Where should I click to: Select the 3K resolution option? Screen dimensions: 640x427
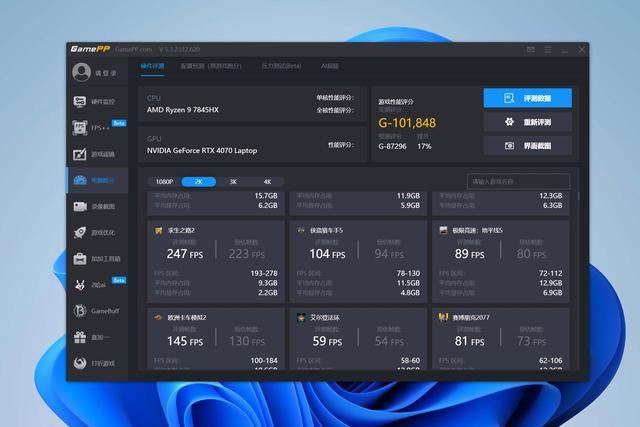click(232, 182)
